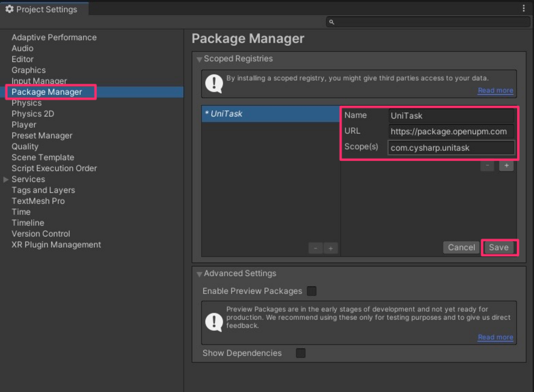Click the gear icon on the Project Settings tab
Screen dimensions: 534x392
[x=9, y=9]
